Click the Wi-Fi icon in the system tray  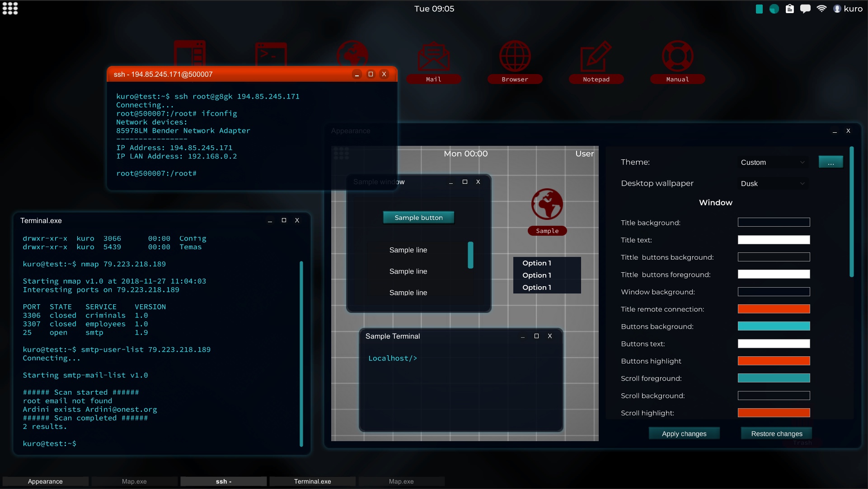coord(821,8)
